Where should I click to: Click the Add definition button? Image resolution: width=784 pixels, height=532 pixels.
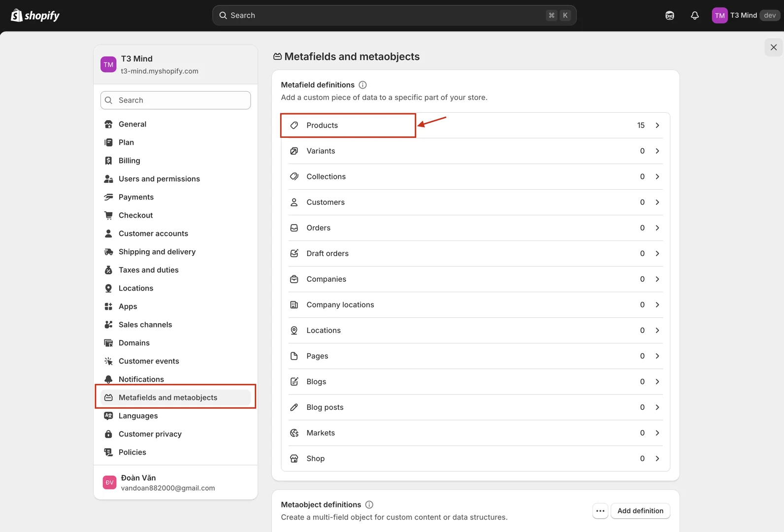640,511
